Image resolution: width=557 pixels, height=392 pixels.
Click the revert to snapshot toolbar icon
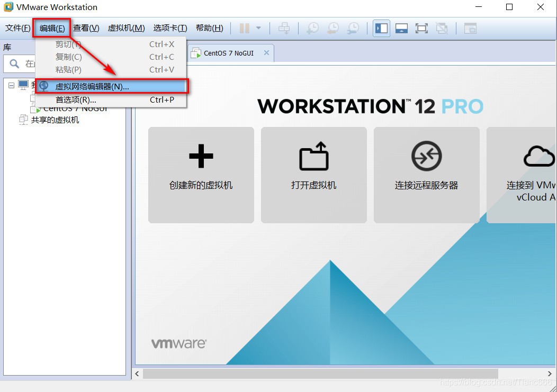point(333,28)
